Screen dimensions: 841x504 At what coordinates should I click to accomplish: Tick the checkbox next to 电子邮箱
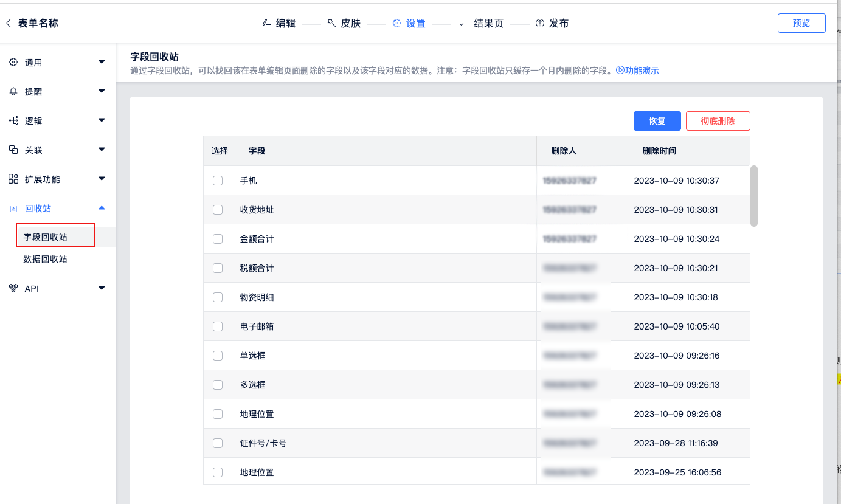(218, 326)
